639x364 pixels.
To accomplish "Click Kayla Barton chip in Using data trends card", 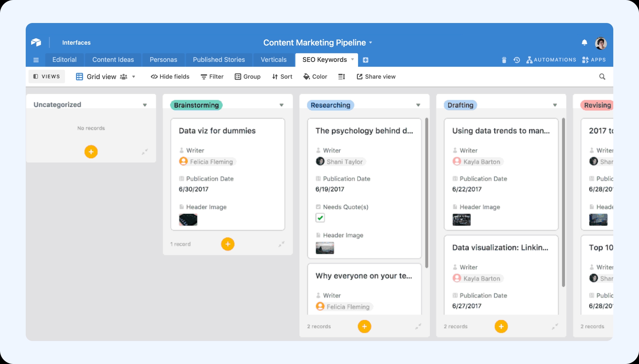I will click(x=478, y=162).
